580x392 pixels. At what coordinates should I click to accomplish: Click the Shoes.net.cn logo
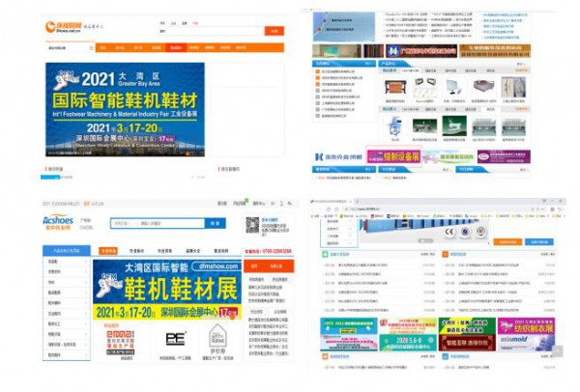pyautogui.click(x=63, y=27)
